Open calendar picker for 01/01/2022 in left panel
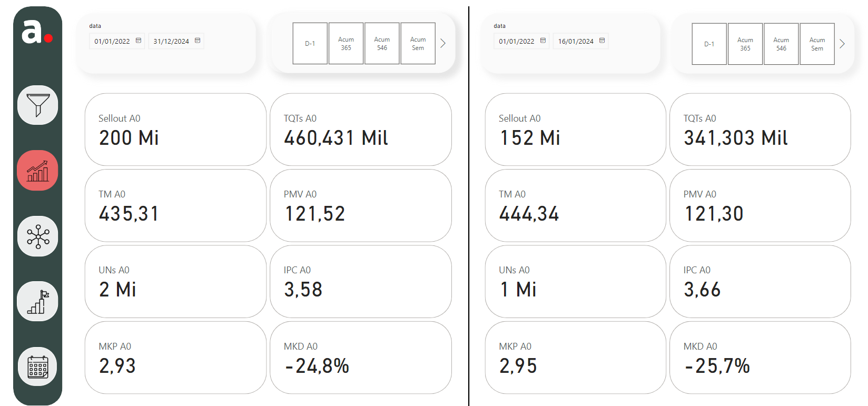 (x=139, y=41)
